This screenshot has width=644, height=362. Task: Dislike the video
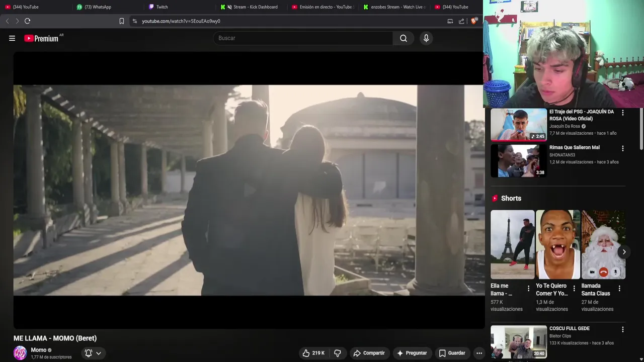[x=338, y=353]
